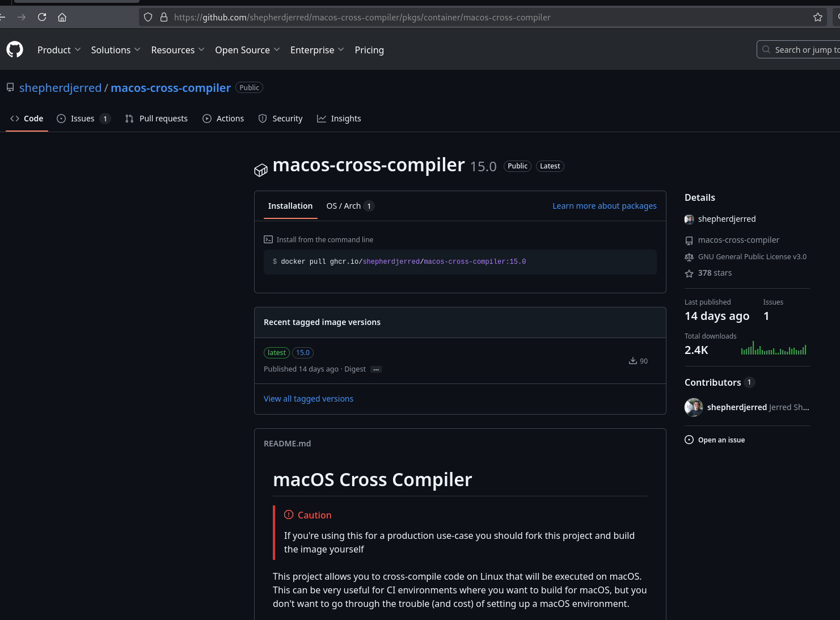Click the license scale icon

coord(689,257)
